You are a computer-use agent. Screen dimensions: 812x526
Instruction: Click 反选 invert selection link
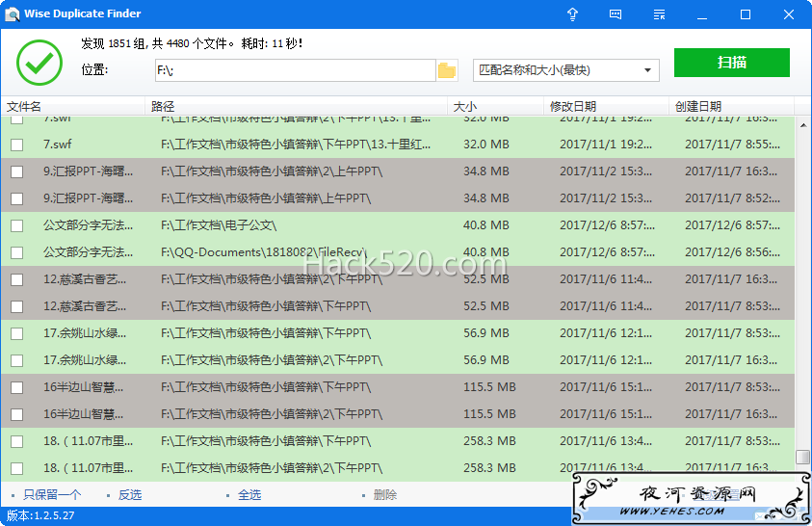coord(129,495)
